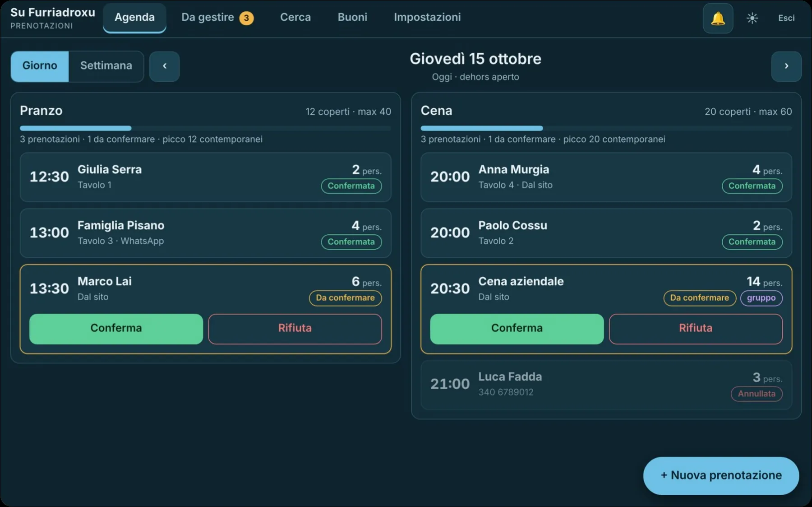Click Pranzo capacity progress bar

[205, 128]
